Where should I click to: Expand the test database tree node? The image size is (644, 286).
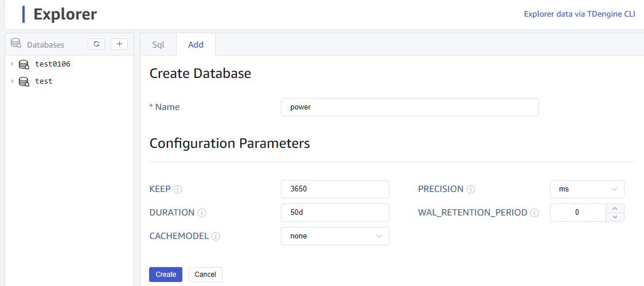tap(12, 81)
